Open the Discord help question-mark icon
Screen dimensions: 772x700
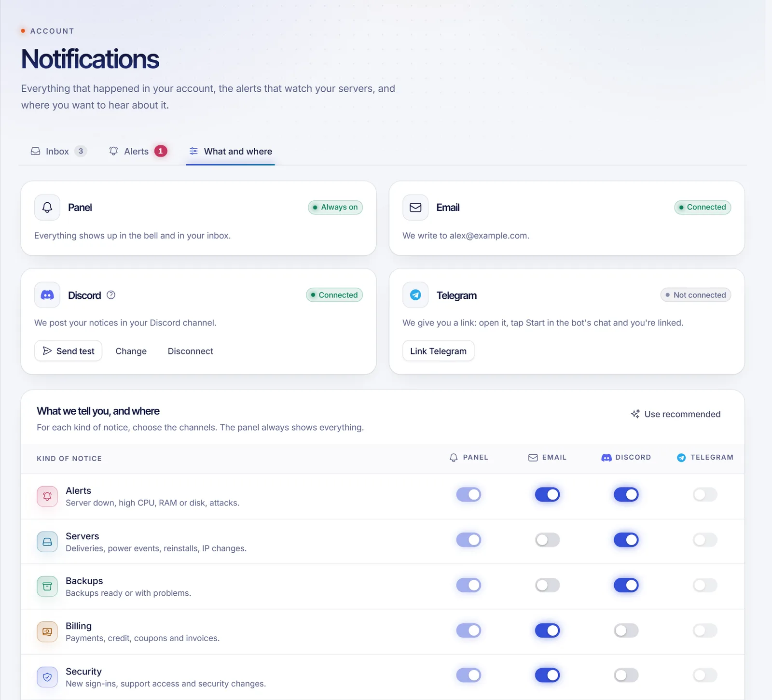[111, 295]
